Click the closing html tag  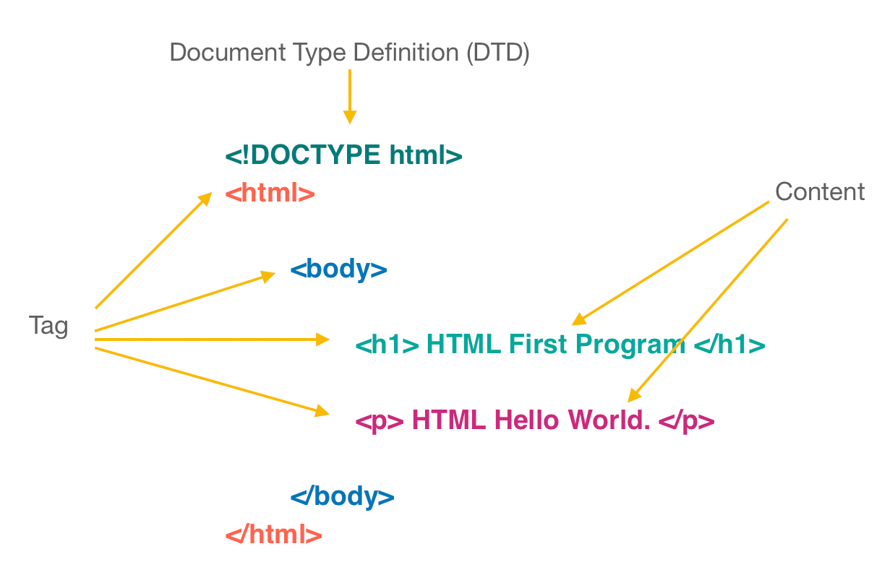[x=272, y=534]
